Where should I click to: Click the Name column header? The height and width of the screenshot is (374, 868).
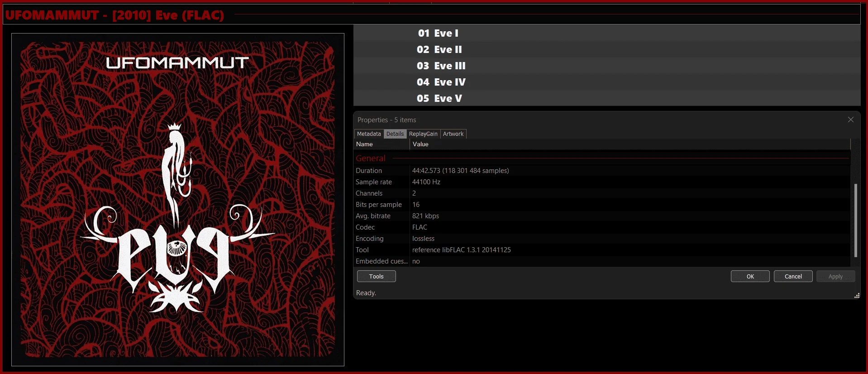pyautogui.click(x=382, y=144)
